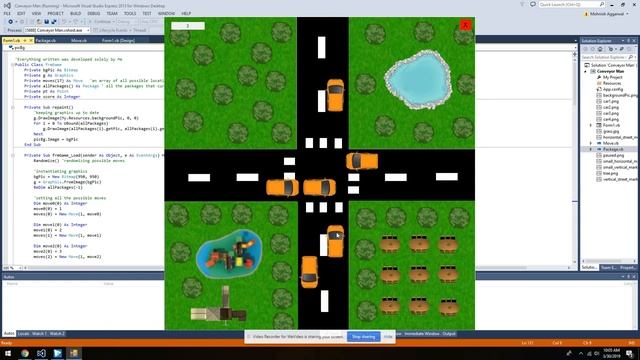Switch to the Move.vb tab
Screen dimensions: 640x360
point(79,40)
